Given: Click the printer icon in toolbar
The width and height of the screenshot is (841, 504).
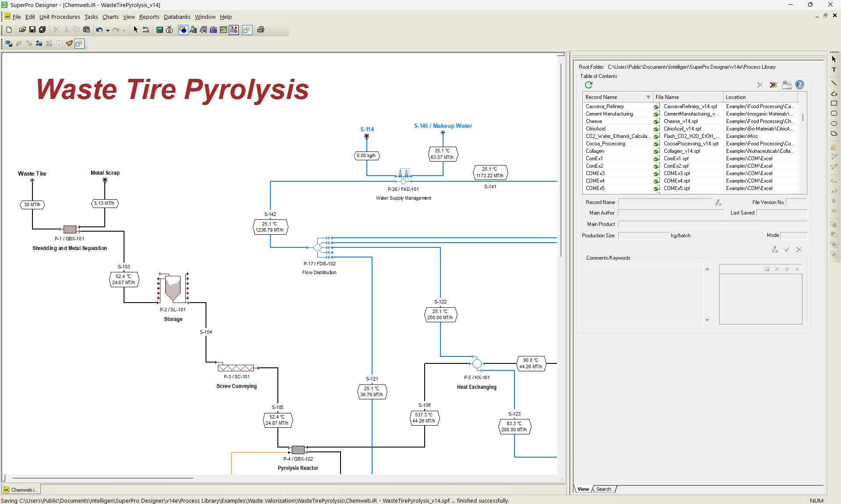Looking at the screenshot, I should coord(261,30).
